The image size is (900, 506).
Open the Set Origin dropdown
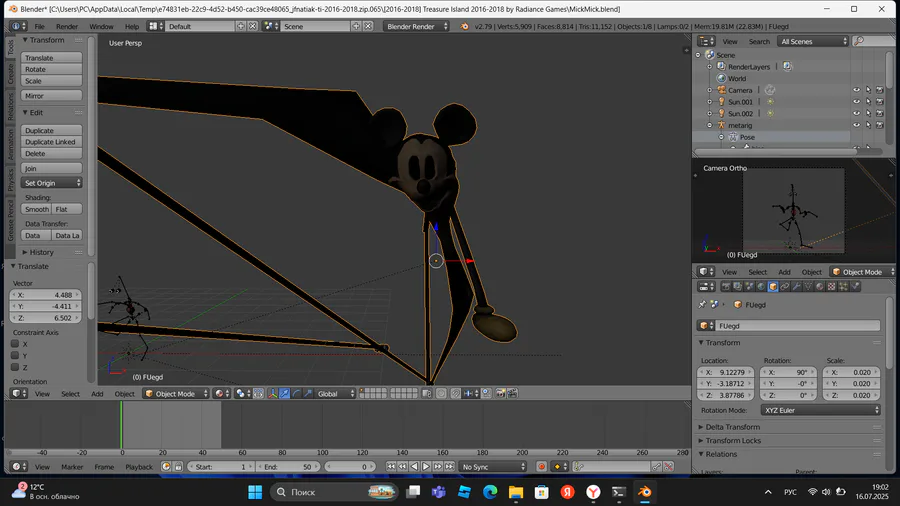[52, 182]
